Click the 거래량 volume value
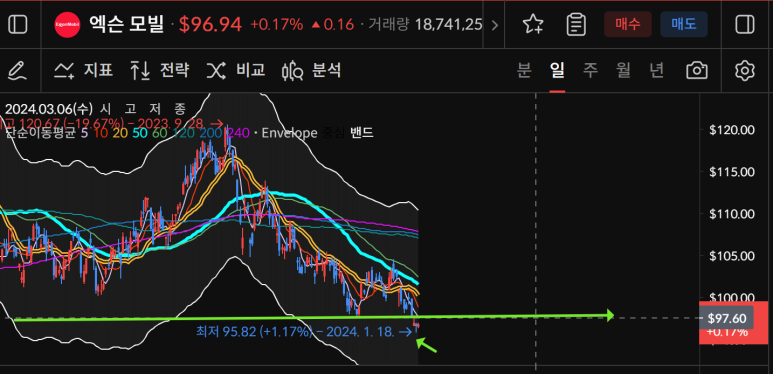The image size is (773, 374). pyautogui.click(x=449, y=24)
